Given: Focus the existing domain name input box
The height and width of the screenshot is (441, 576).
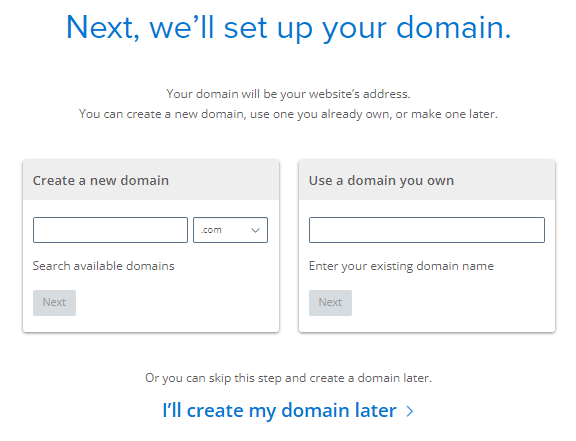Looking at the screenshot, I should coord(427,230).
